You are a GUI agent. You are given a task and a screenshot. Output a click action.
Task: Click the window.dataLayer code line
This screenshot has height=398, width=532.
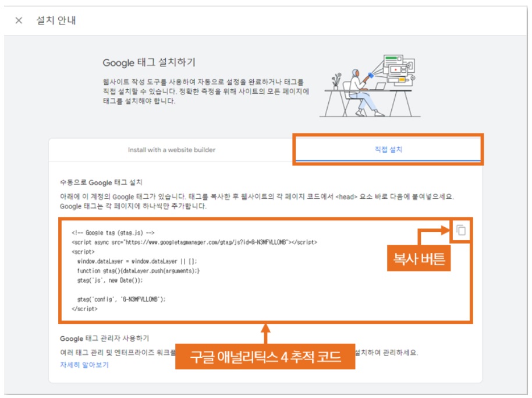(137, 261)
